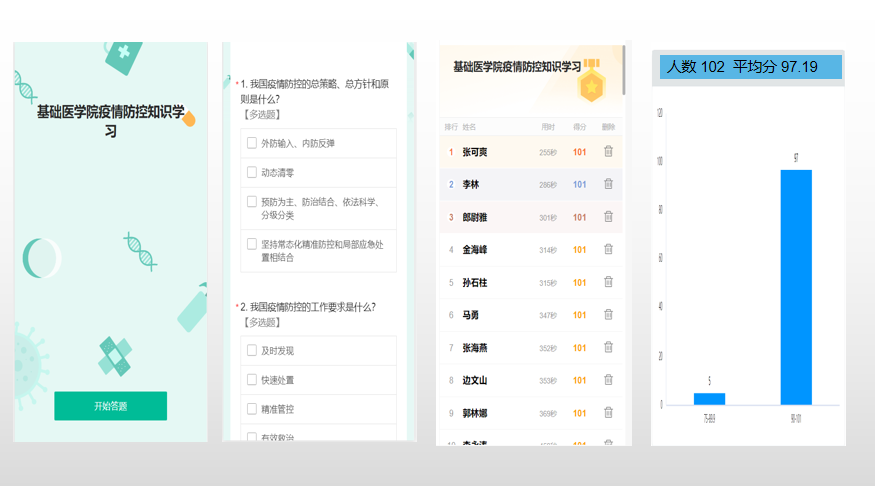Viewport: 875px width, 486px height.
Task: Remove 张海燕 row using trash icon
Action: pos(608,348)
